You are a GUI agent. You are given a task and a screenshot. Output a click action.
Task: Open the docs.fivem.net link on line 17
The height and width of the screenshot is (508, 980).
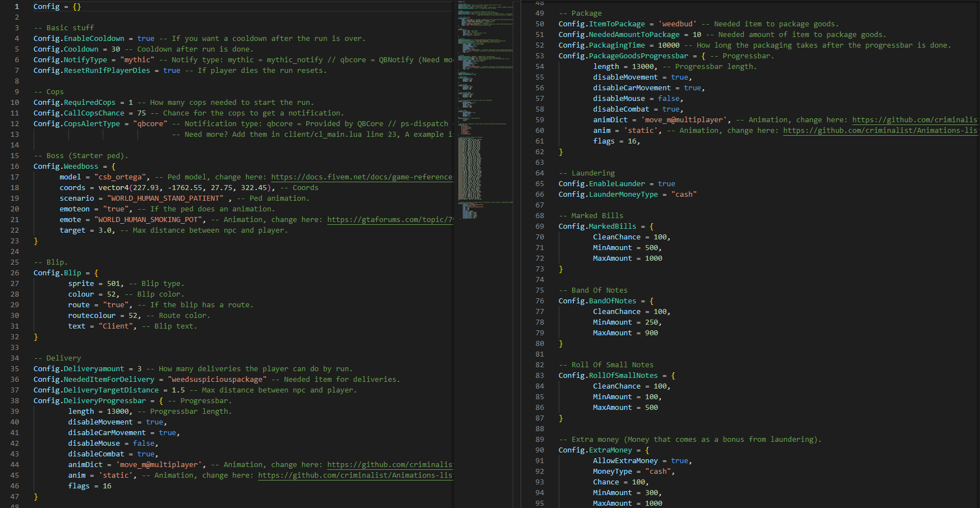(361, 177)
